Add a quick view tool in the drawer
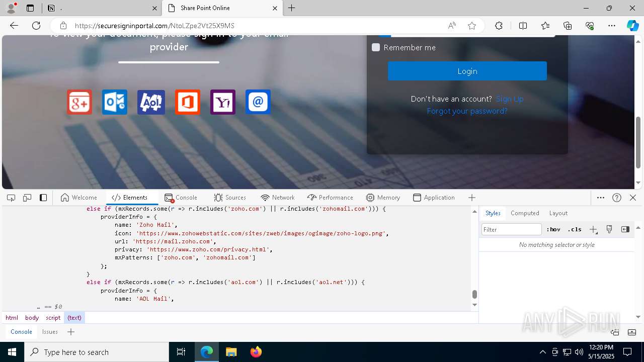The width and height of the screenshot is (644, 362). (x=71, y=332)
